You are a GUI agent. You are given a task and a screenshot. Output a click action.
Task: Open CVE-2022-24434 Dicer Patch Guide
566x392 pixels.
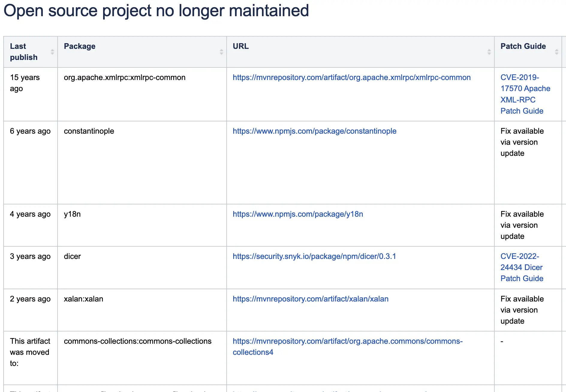(x=522, y=267)
